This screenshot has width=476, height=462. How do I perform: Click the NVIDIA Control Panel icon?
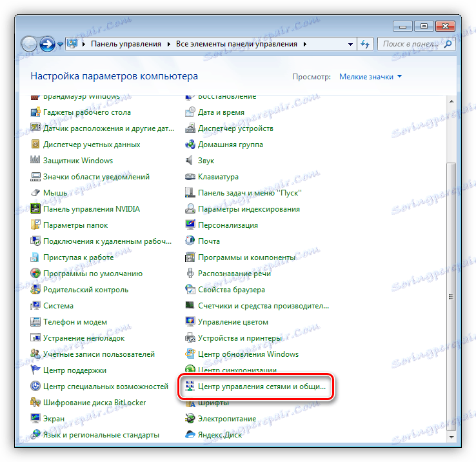pyautogui.click(x=35, y=208)
